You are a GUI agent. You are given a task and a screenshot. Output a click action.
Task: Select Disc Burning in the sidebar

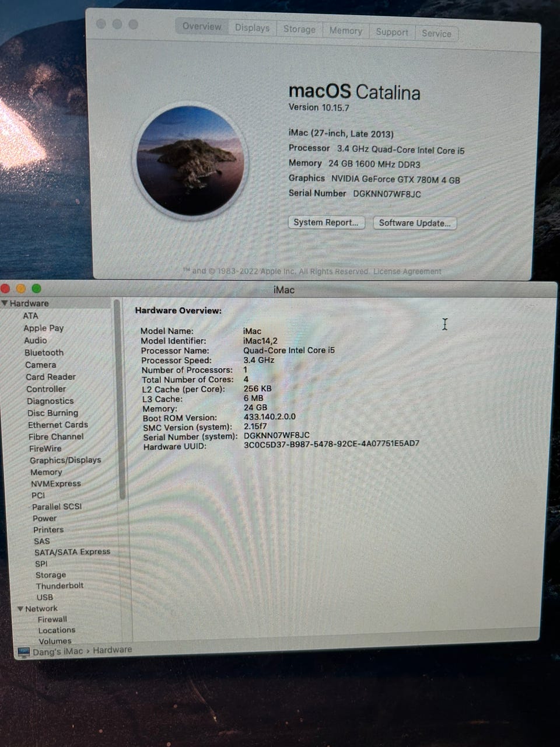pos(52,413)
